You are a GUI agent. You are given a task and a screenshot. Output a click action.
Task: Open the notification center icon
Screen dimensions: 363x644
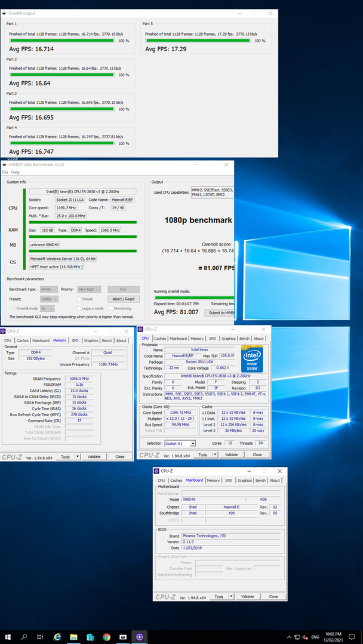(x=352, y=637)
